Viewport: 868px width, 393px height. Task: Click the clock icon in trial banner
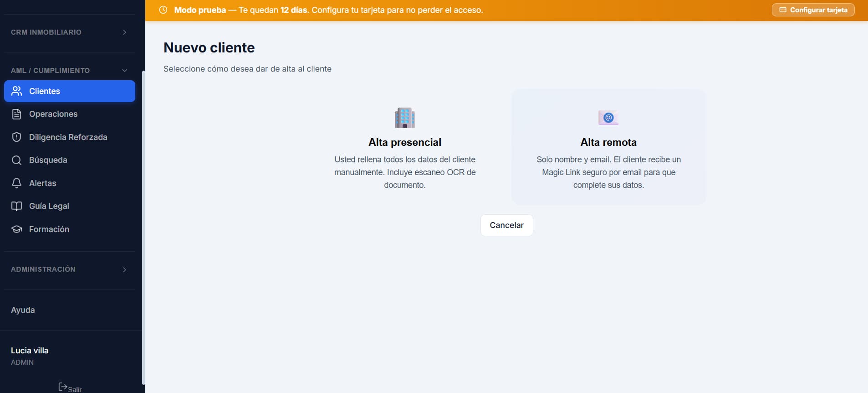click(163, 10)
